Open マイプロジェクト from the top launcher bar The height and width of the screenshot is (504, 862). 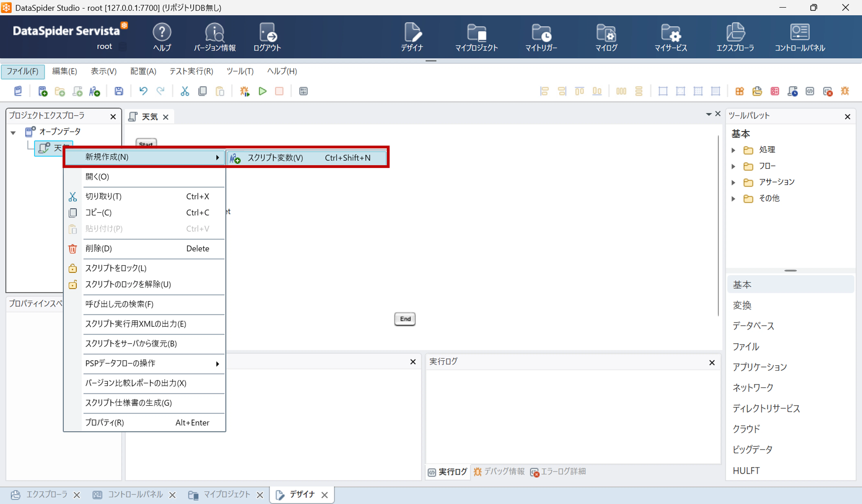point(476,37)
